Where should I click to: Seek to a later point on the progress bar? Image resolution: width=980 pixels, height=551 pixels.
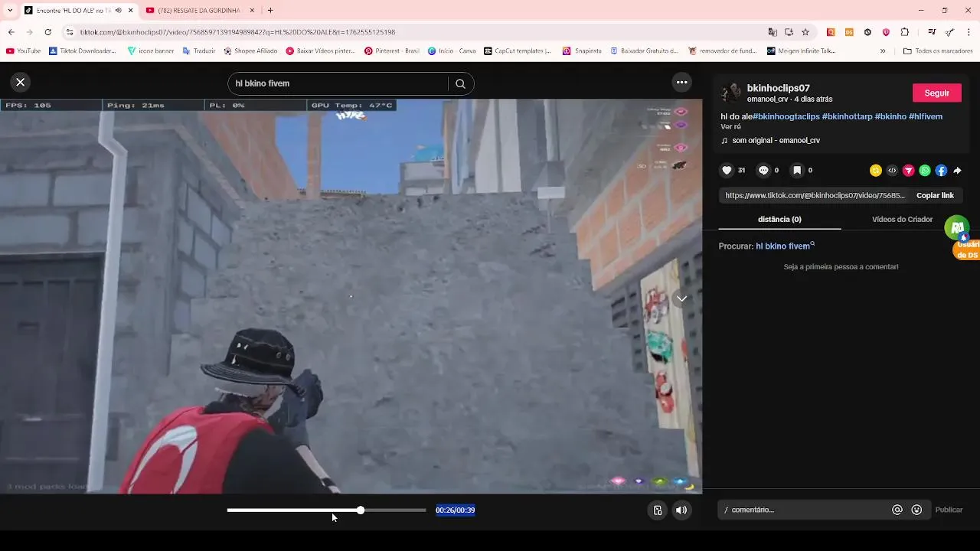(394, 510)
